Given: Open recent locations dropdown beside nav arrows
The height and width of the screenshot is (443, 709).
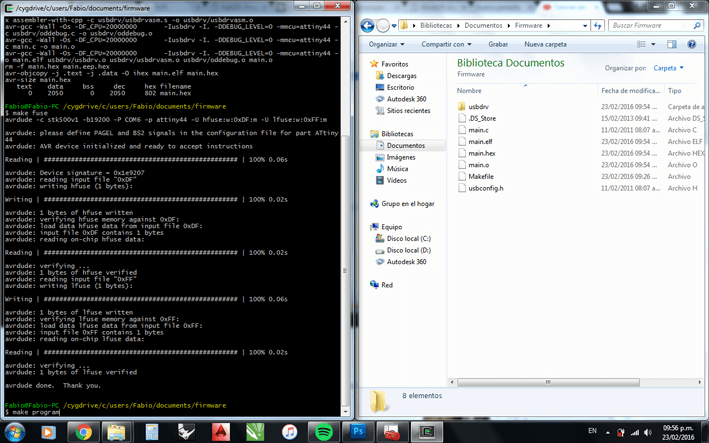Looking at the screenshot, I should pyautogui.click(x=394, y=26).
